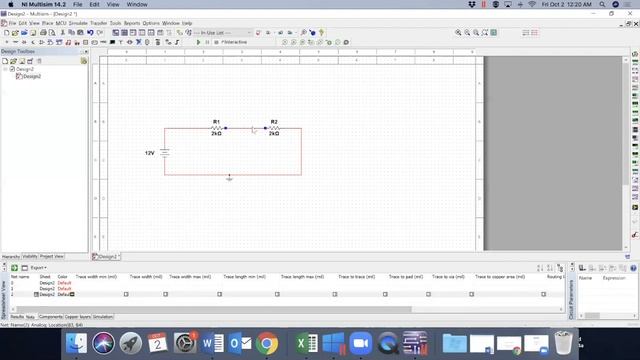The image size is (640, 360).
Task: Open Multisim help with the lightbulb icon
Action: 322,33
